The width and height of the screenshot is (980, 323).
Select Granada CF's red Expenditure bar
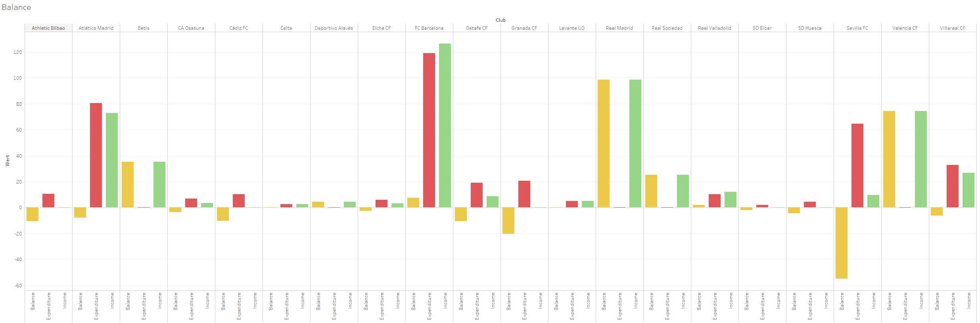point(524,194)
